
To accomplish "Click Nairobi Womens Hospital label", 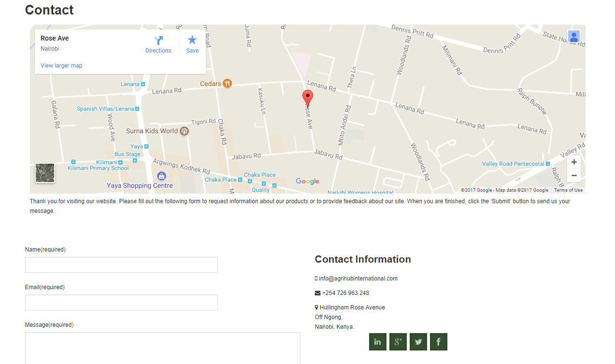I will point(360,192).
